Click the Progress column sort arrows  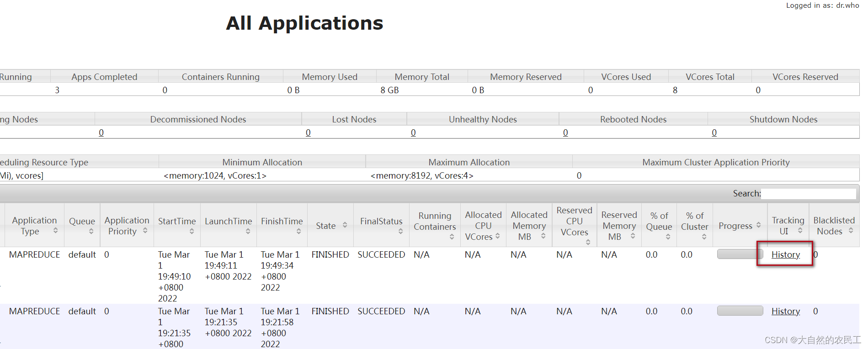[x=759, y=225]
